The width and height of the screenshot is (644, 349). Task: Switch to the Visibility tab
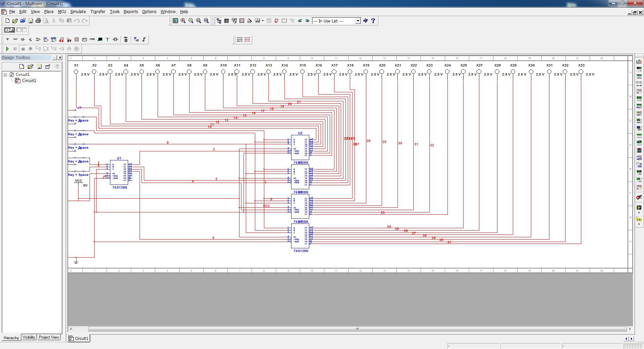coord(29,337)
